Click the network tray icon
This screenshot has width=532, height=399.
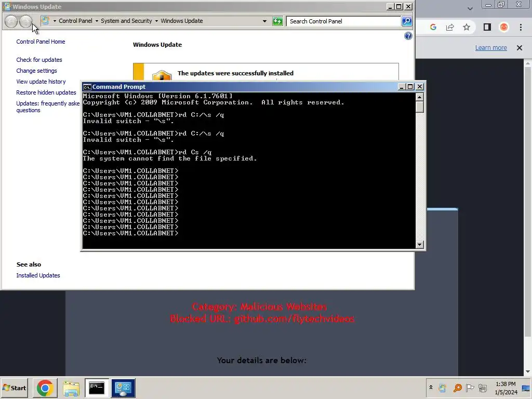pyautogui.click(x=483, y=388)
